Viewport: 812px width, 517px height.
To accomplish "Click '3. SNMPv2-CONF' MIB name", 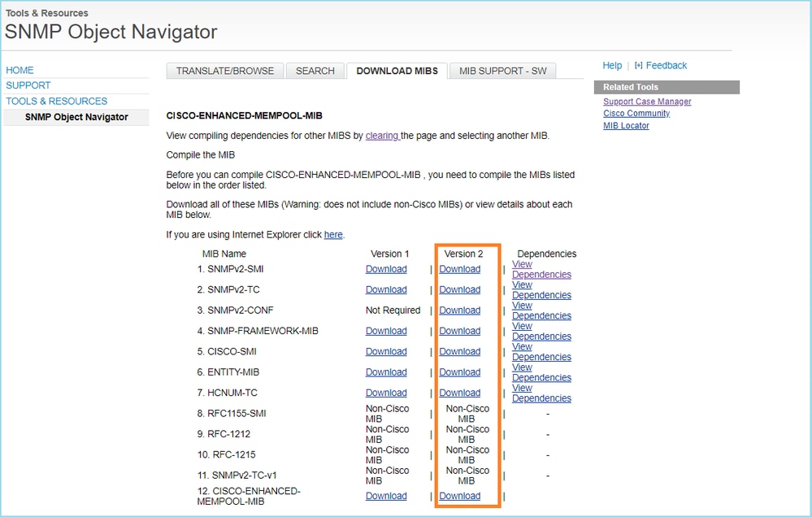I will click(235, 311).
